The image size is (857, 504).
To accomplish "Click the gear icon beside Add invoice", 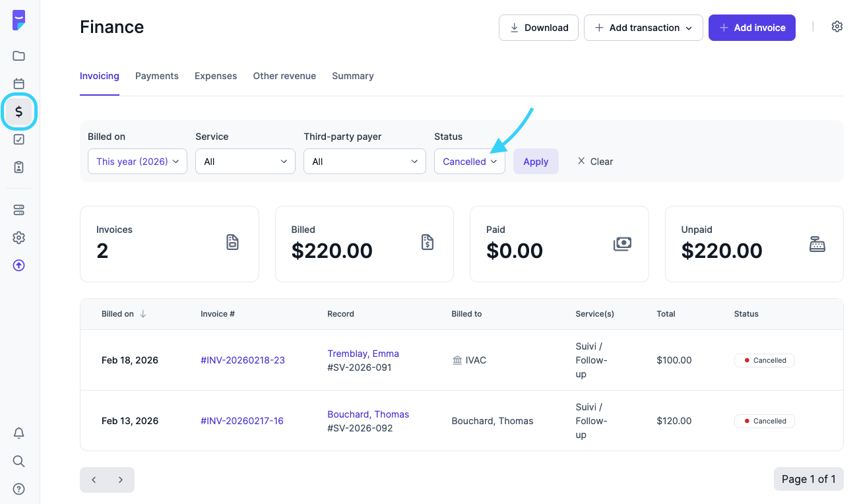I will point(837,27).
